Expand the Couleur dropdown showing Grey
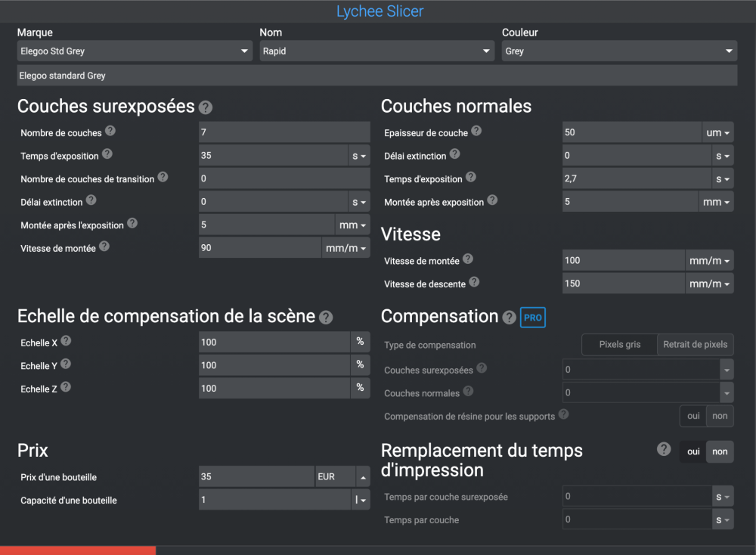Image resolution: width=756 pixels, height=555 pixels. (619, 51)
